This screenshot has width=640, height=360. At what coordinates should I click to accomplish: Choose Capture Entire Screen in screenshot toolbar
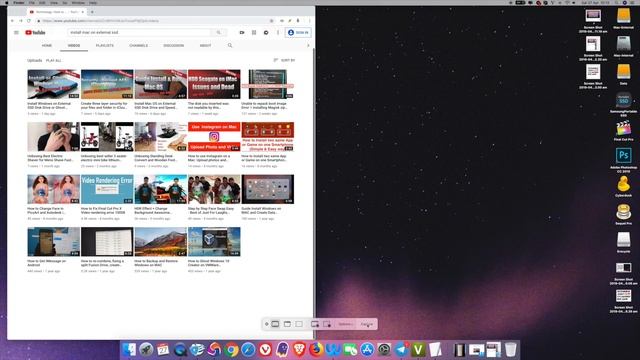click(276, 324)
